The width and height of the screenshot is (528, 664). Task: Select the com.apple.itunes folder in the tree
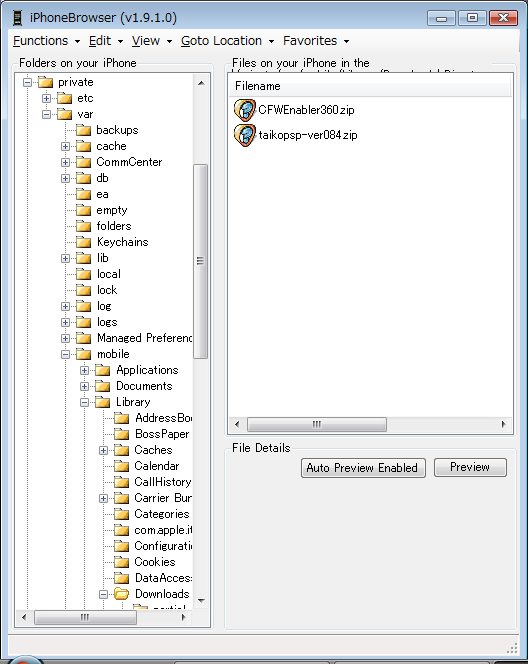click(x=163, y=530)
